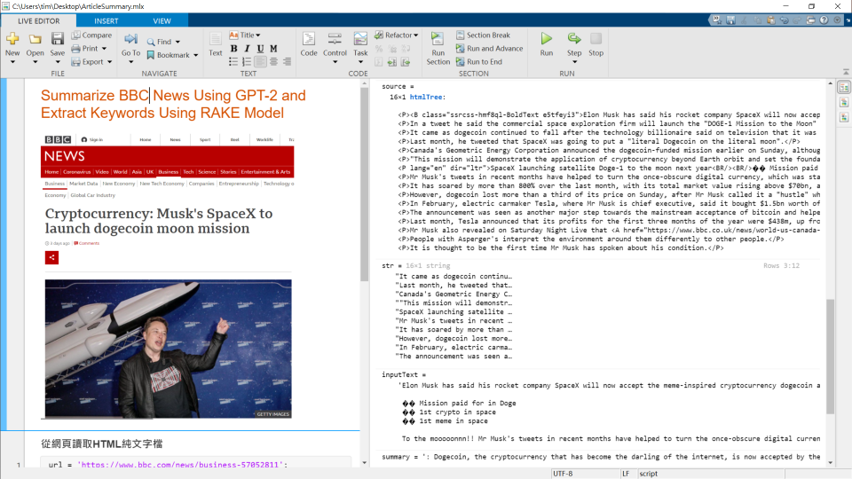Image resolution: width=852 pixels, height=479 pixels.
Task: Align text left
Action: click(260, 62)
